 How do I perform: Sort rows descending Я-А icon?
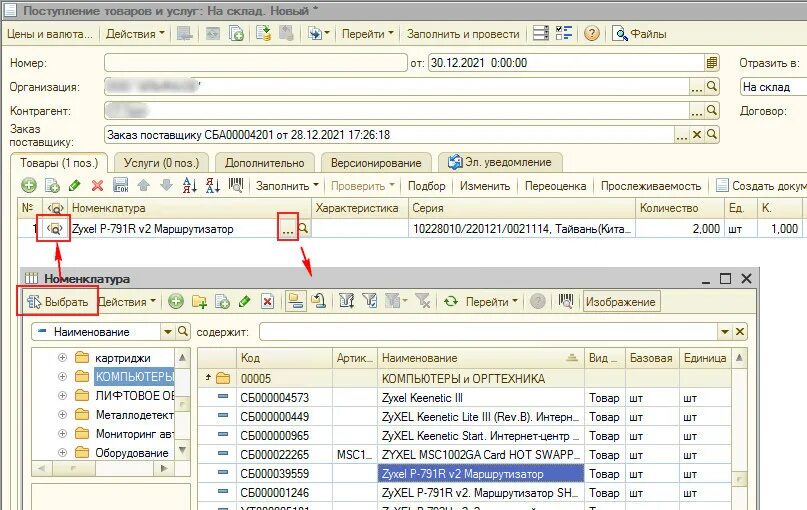coord(213,186)
